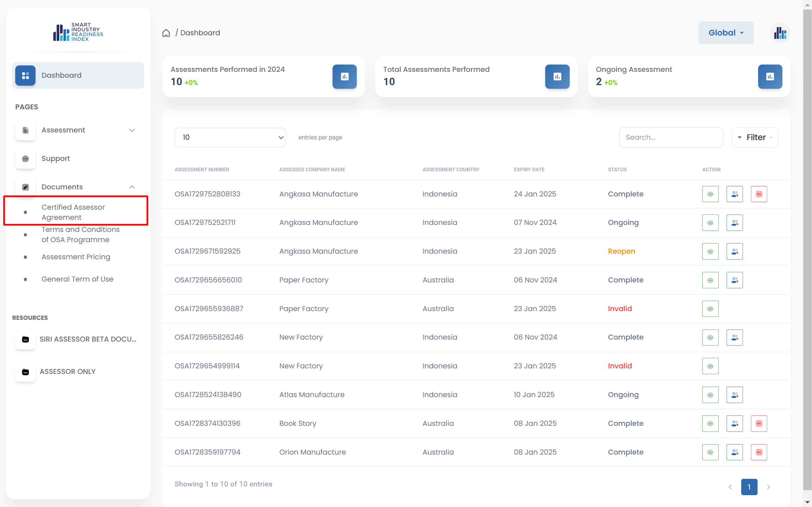The width and height of the screenshot is (812, 507).
Task: Click the red key icon for Book Story row
Action: point(759,424)
